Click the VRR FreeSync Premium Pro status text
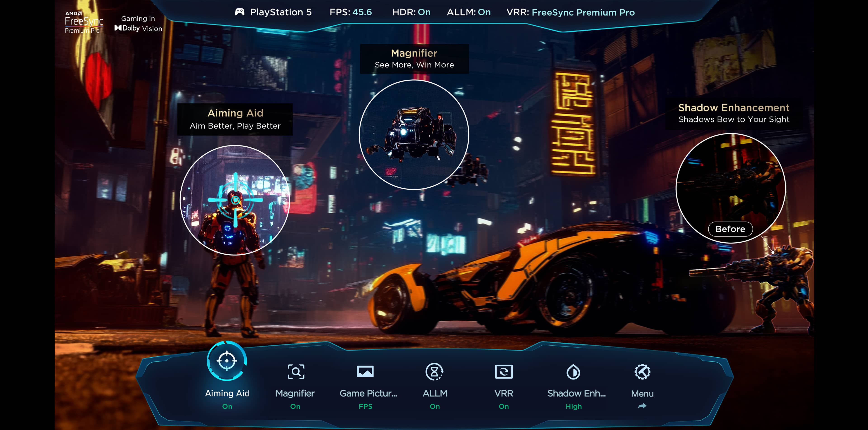868x430 pixels. [583, 12]
